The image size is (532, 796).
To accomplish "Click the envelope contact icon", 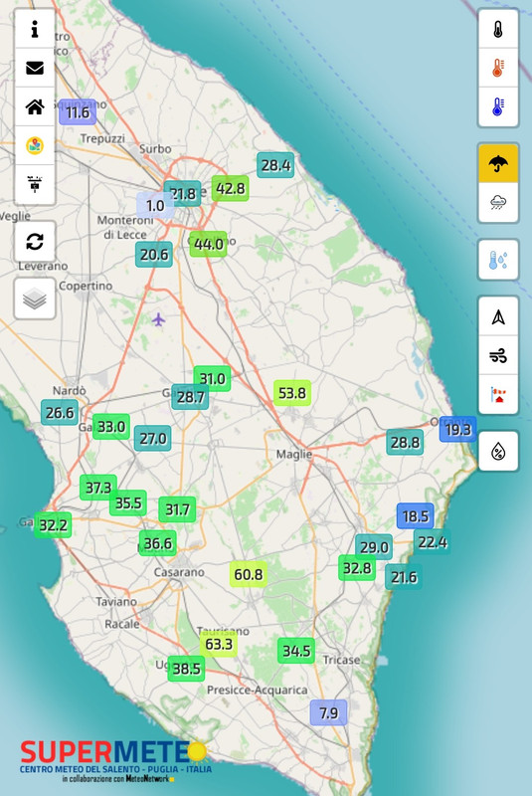I will click(x=35, y=68).
